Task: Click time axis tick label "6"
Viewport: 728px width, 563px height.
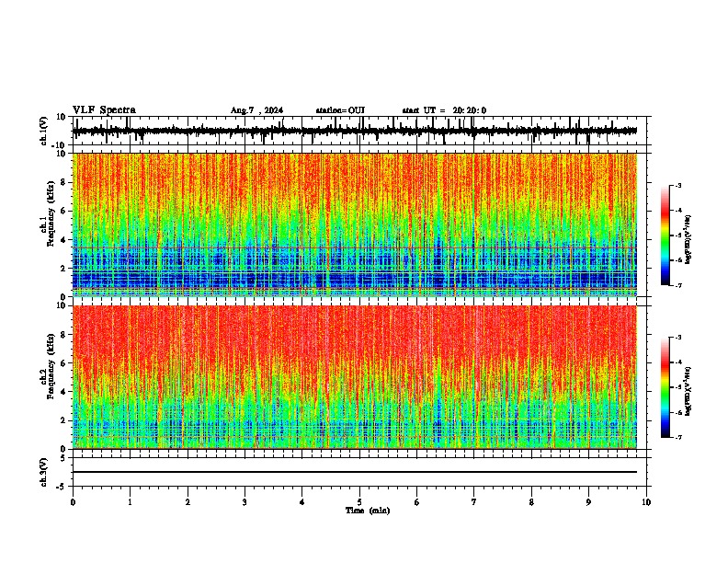Action: [x=417, y=502]
